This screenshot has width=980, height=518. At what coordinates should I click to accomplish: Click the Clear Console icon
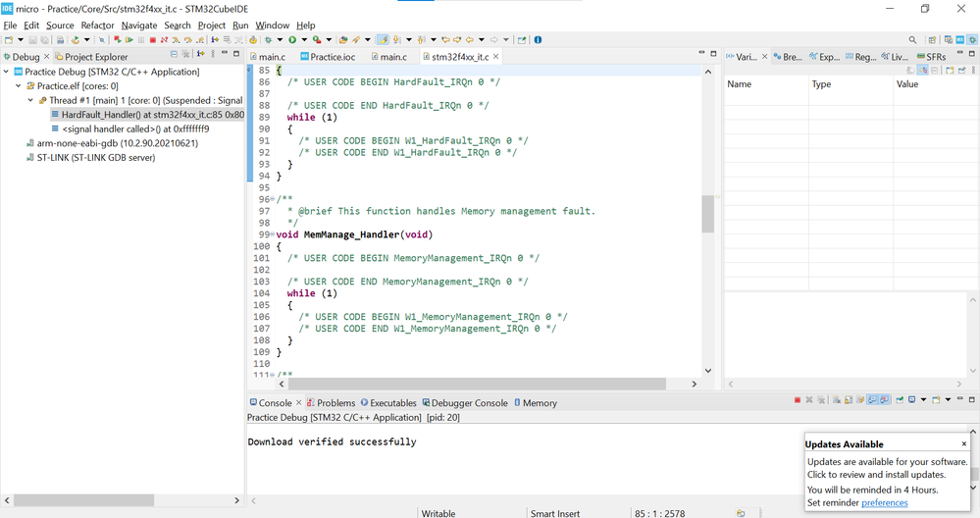click(837, 400)
